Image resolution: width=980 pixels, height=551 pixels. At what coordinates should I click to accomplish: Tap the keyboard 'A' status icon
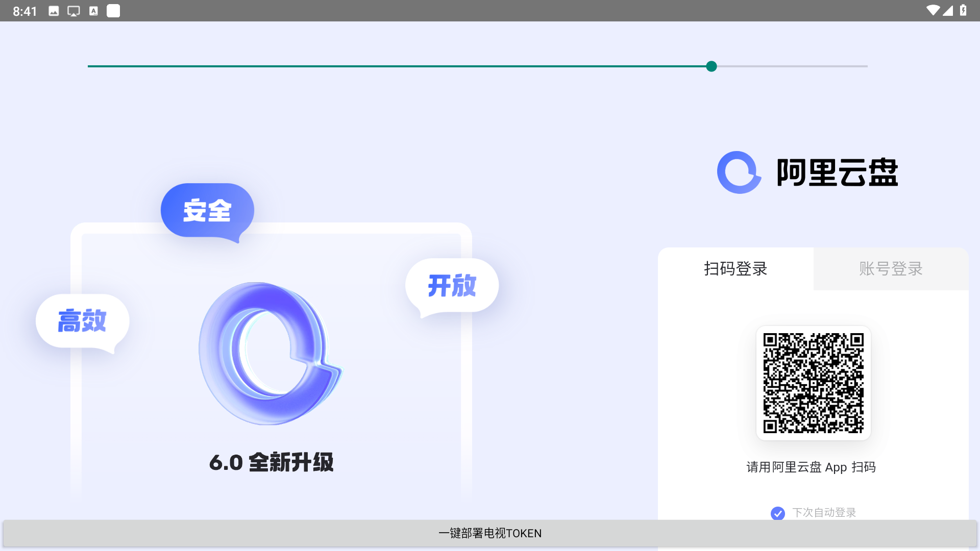[x=93, y=11]
